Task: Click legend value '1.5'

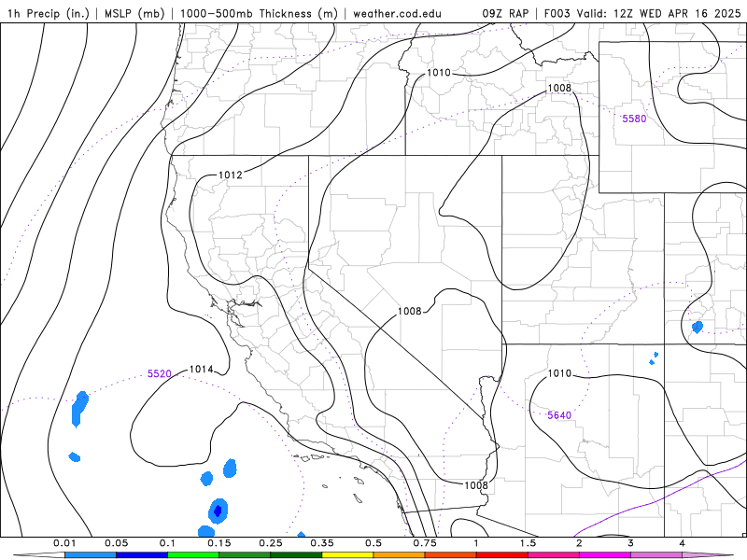Action: click(x=528, y=543)
